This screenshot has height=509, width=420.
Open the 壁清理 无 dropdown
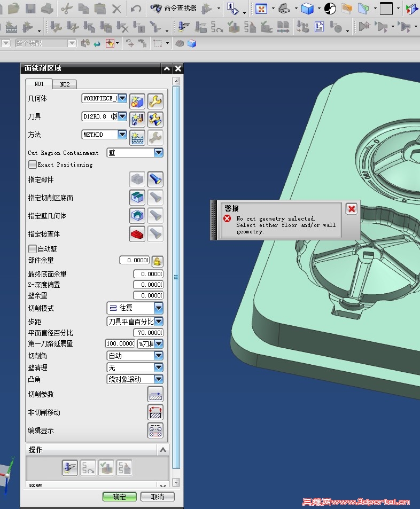tap(159, 367)
